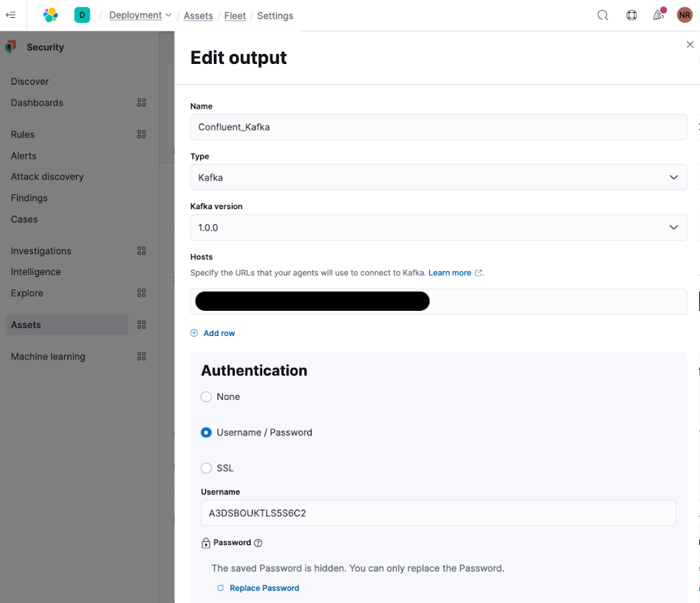
Task: Select Username / Password authentication
Action: (x=206, y=432)
